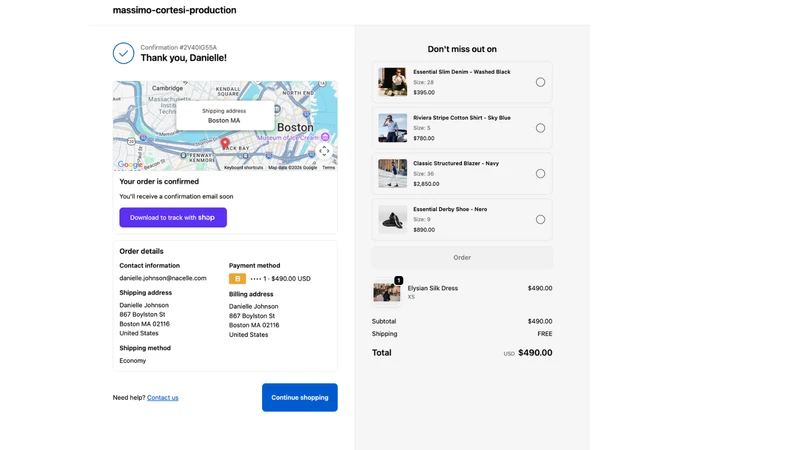Select Essential Slim Denim radio button
This screenshot has height=450, width=800.
[540, 82]
